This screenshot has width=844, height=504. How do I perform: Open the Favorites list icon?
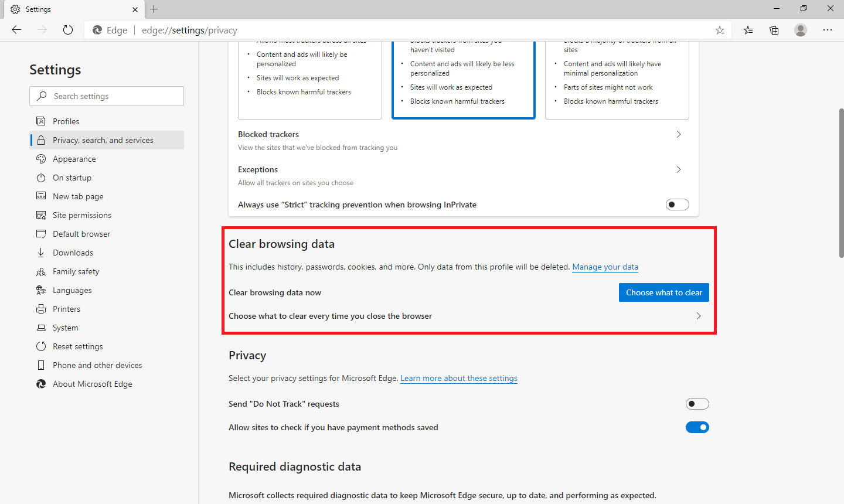pos(748,30)
